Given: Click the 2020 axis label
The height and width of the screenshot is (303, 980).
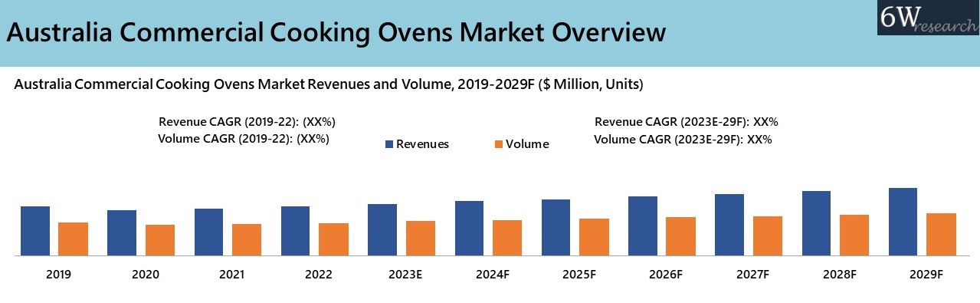Looking at the screenshot, I should (145, 274).
